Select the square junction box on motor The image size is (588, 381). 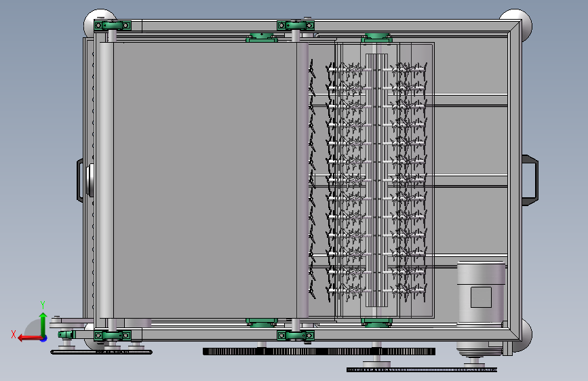481,298
